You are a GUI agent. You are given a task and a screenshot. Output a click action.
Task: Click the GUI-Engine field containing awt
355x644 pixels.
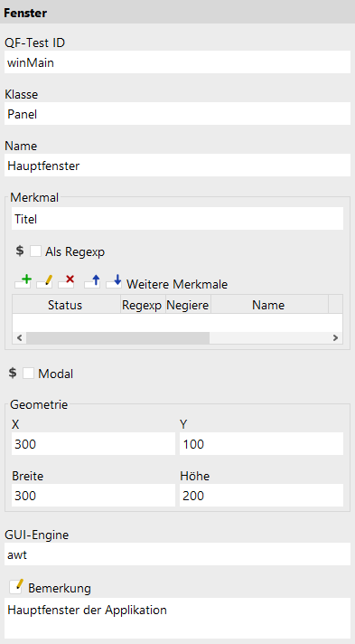(177, 554)
